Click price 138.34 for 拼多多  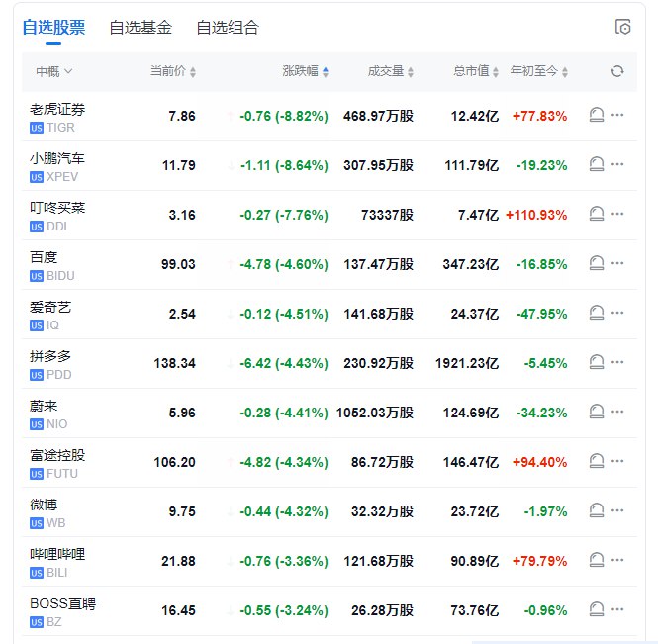(174, 363)
